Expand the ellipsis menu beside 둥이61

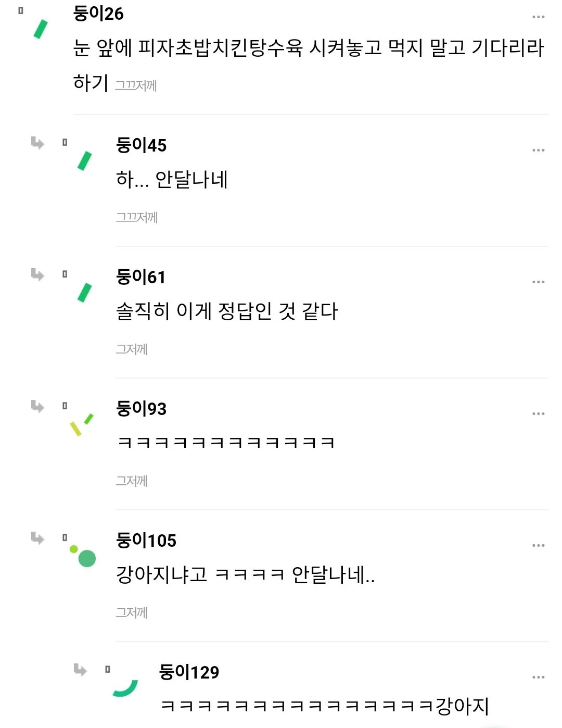point(538,282)
